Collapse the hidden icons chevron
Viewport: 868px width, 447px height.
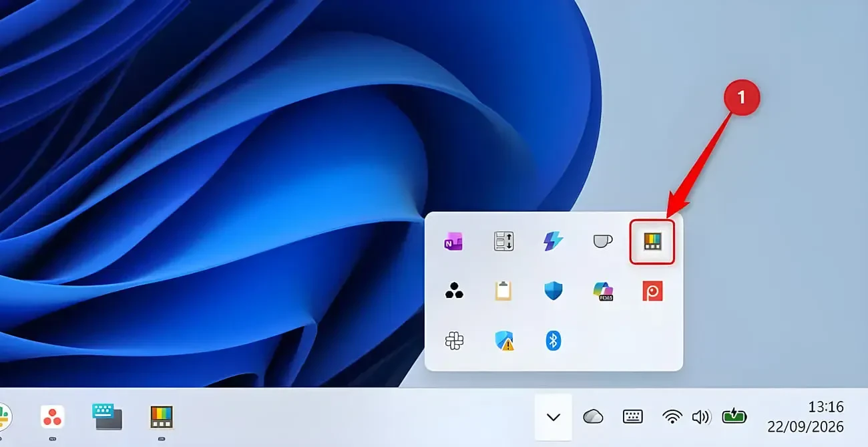coord(554,418)
